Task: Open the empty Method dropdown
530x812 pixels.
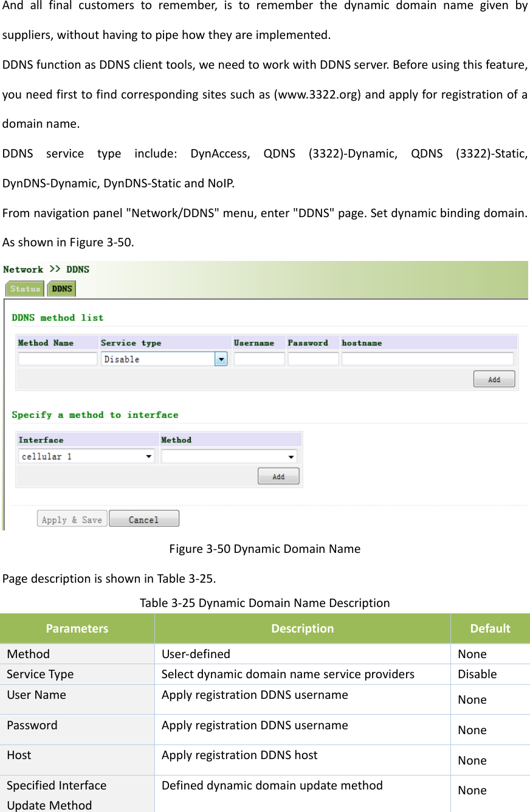Action: (x=230, y=456)
